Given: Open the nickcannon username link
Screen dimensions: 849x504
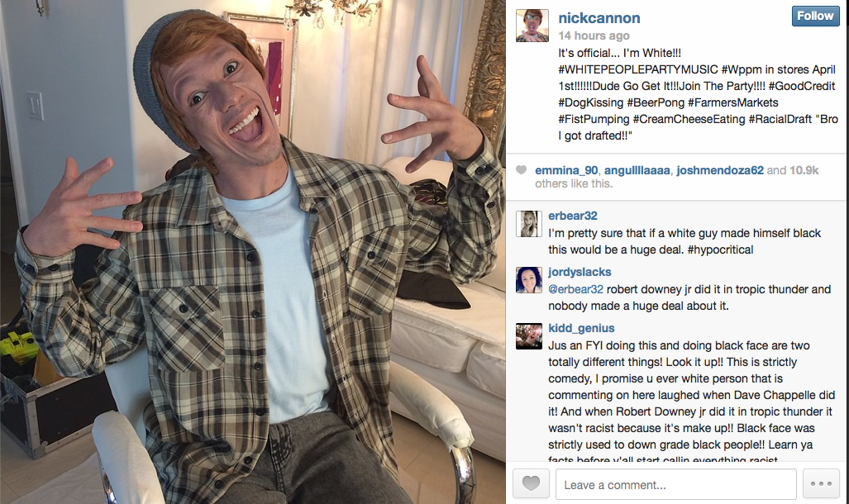Looking at the screenshot, I should click(x=599, y=18).
